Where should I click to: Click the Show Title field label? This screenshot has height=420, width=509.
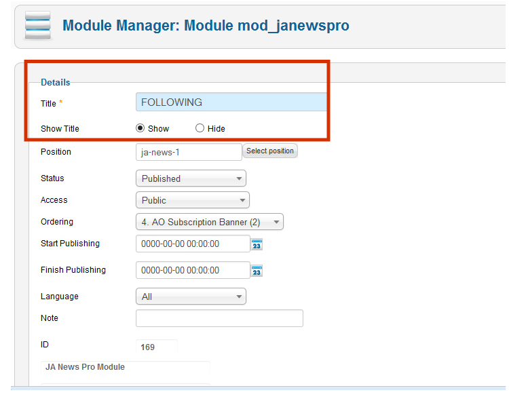pyautogui.click(x=60, y=128)
